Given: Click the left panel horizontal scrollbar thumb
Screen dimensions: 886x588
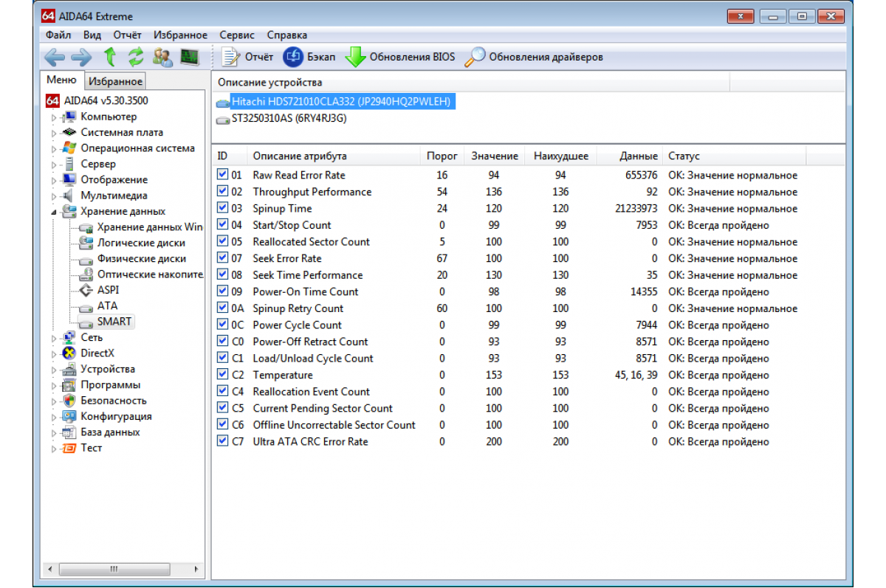Looking at the screenshot, I should (113, 569).
